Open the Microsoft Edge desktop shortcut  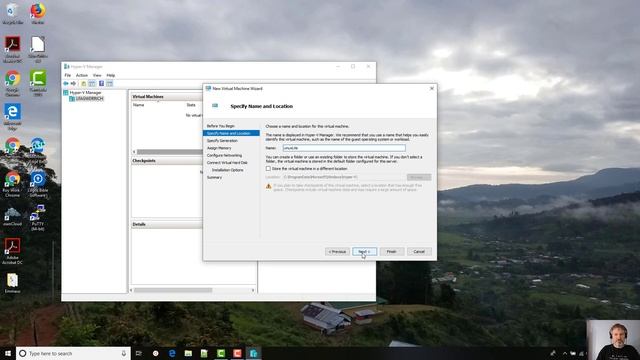tap(12, 117)
